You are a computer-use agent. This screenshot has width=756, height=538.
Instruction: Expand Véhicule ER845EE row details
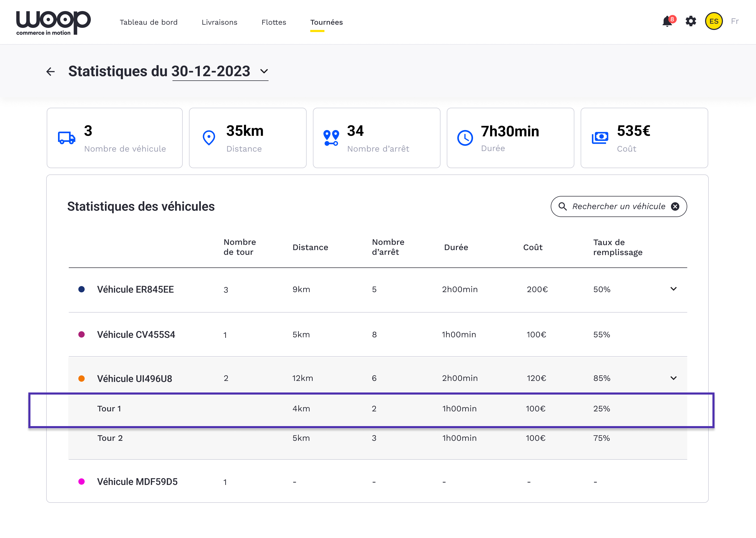[x=673, y=289]
